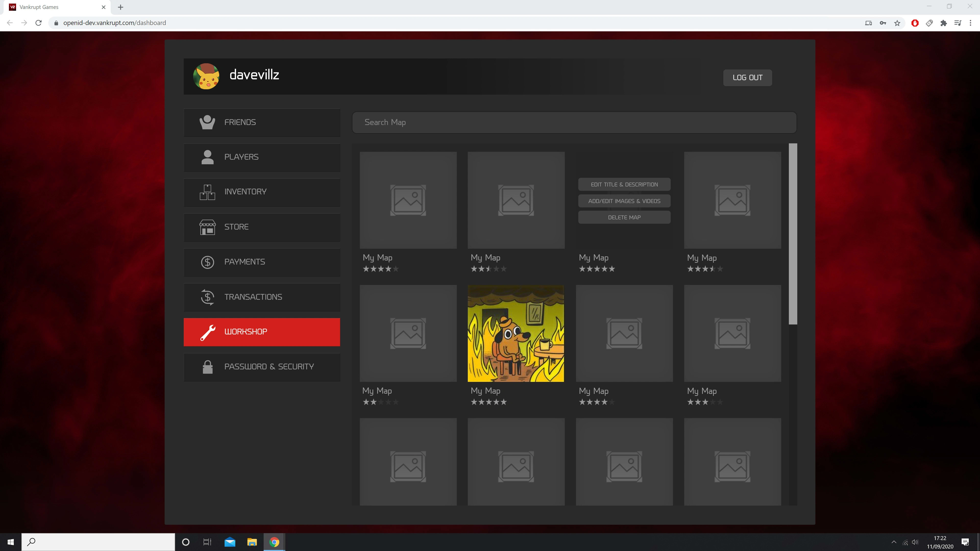Click the five-star rating under hovered map
The height and width of the screenshot is (551, 980).
click(x=596, y=269)
